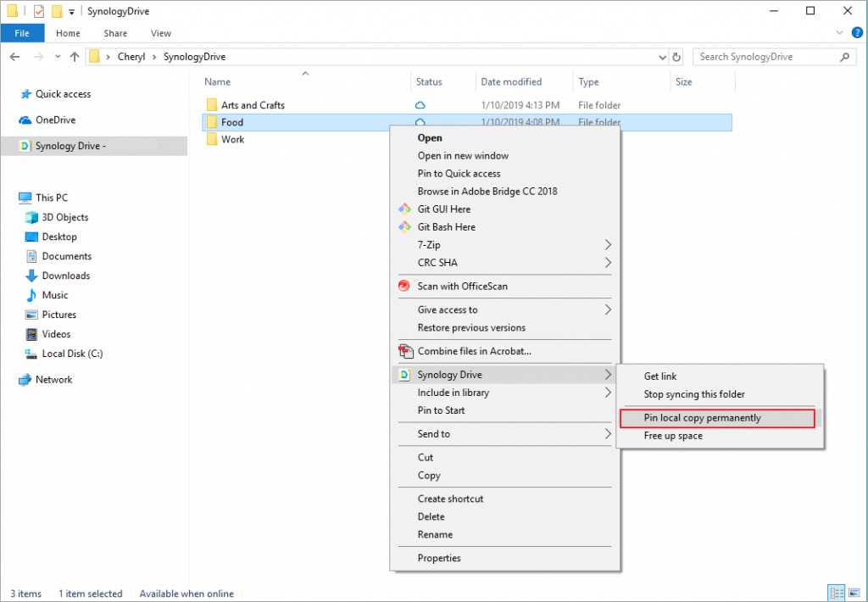Expand the ribbon chevron
The image size is (868, 602).
(839, 33)
